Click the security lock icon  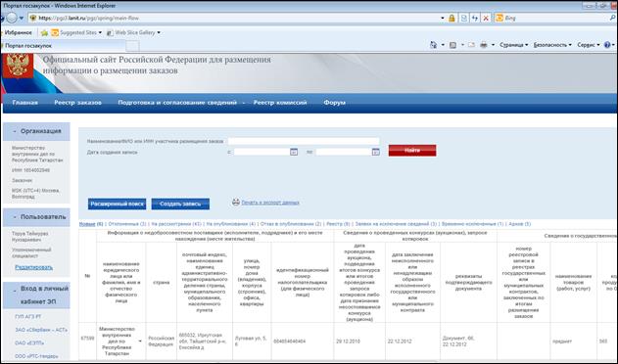click(452, 19)
